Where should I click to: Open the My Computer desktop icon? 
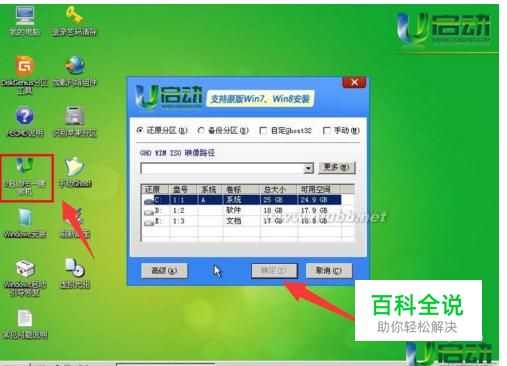click(25, 21)
